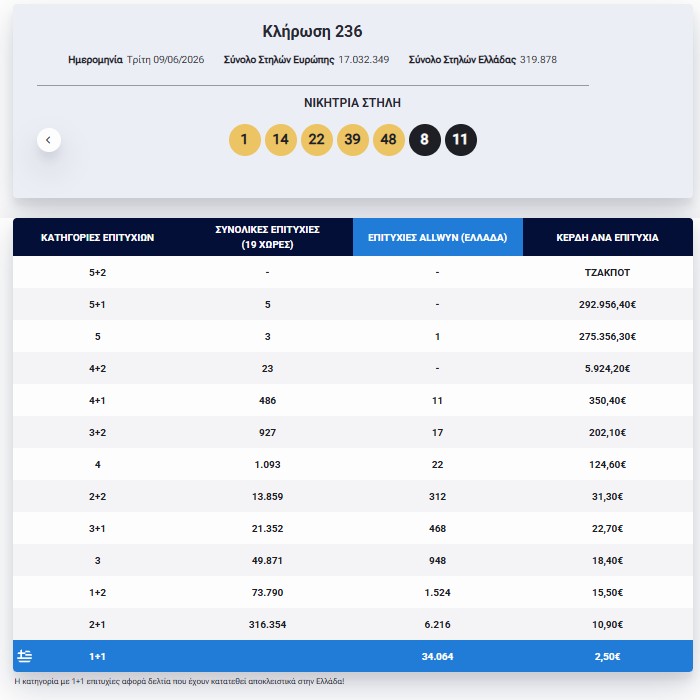Click the ΝΙΚΗΤΡΙΑ ΣΤΗΛΗ heading
The height and width of the screenshot is (700, 700).
352,103
